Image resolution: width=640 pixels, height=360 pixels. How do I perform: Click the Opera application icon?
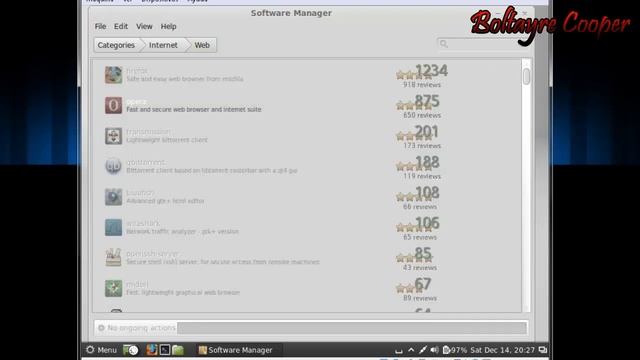(x=113, y=105)
